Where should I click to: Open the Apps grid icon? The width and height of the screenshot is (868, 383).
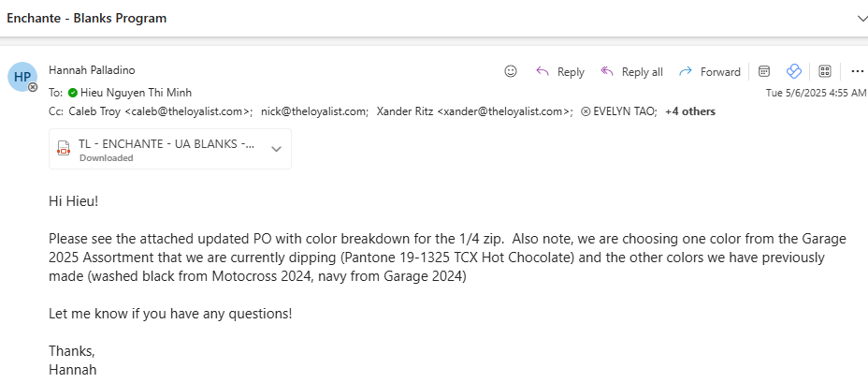(825, 71)
